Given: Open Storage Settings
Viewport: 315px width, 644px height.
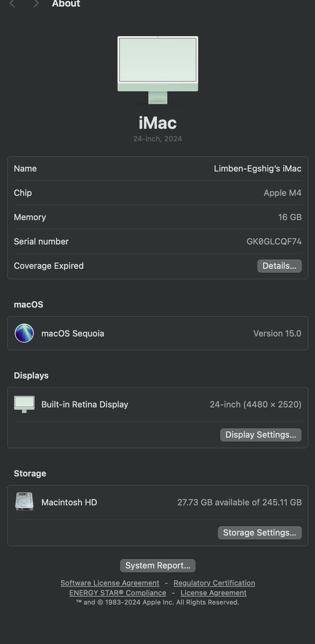Looking at the screenshot, I should (260, 533).
